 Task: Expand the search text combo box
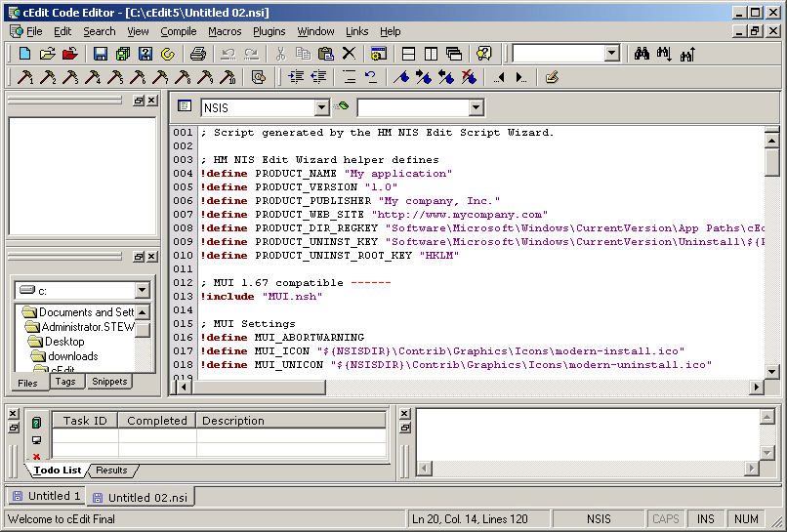click(x=611, y=54)
